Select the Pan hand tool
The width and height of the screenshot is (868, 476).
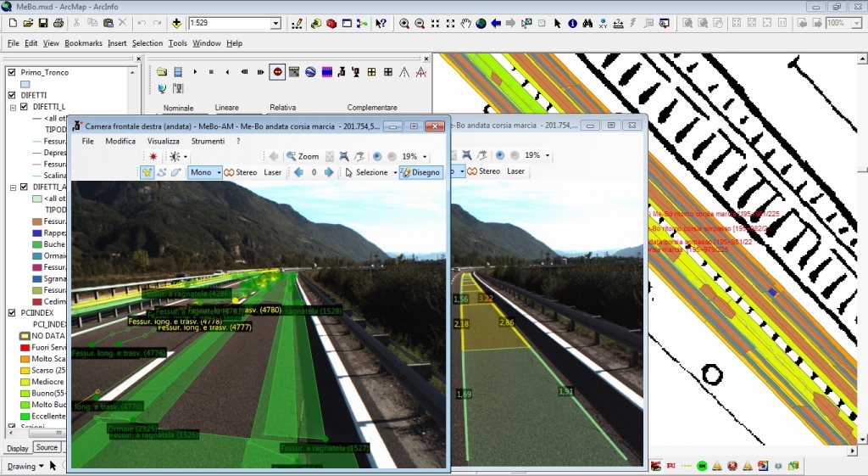pyautogui.click(x=465, y=23)
